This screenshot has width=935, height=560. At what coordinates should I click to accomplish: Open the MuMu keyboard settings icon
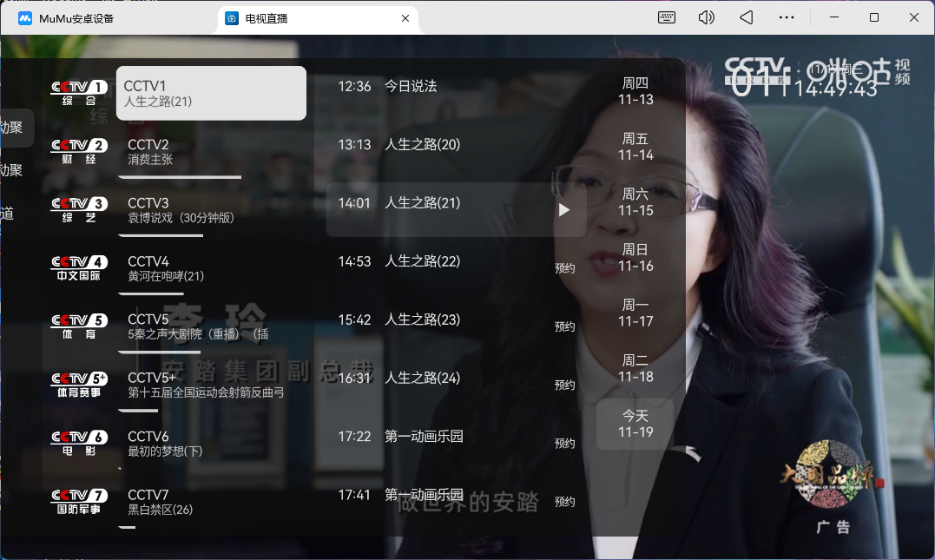pos(667,18)
